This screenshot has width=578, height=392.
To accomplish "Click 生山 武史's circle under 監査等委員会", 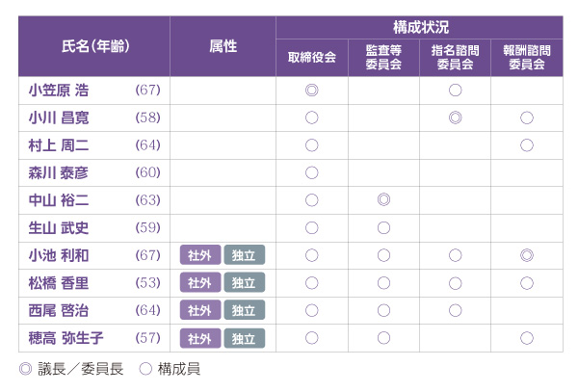I will 383,228.
